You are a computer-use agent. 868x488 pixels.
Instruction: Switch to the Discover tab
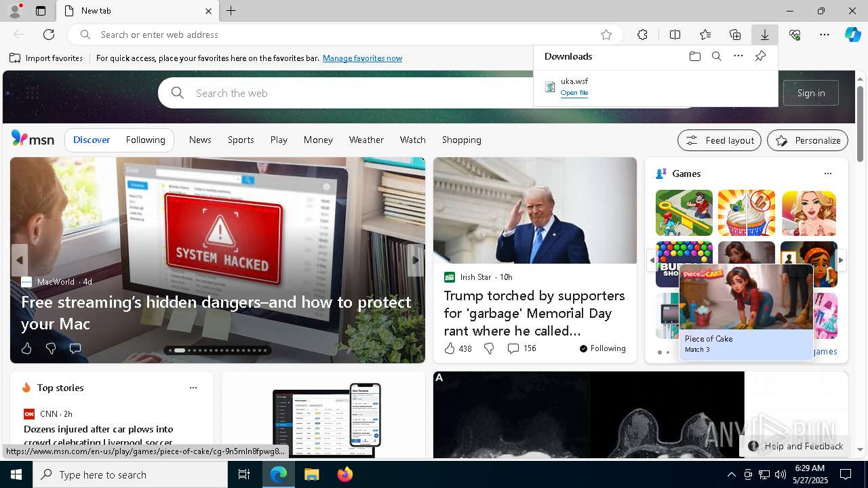tap(92, 140)
